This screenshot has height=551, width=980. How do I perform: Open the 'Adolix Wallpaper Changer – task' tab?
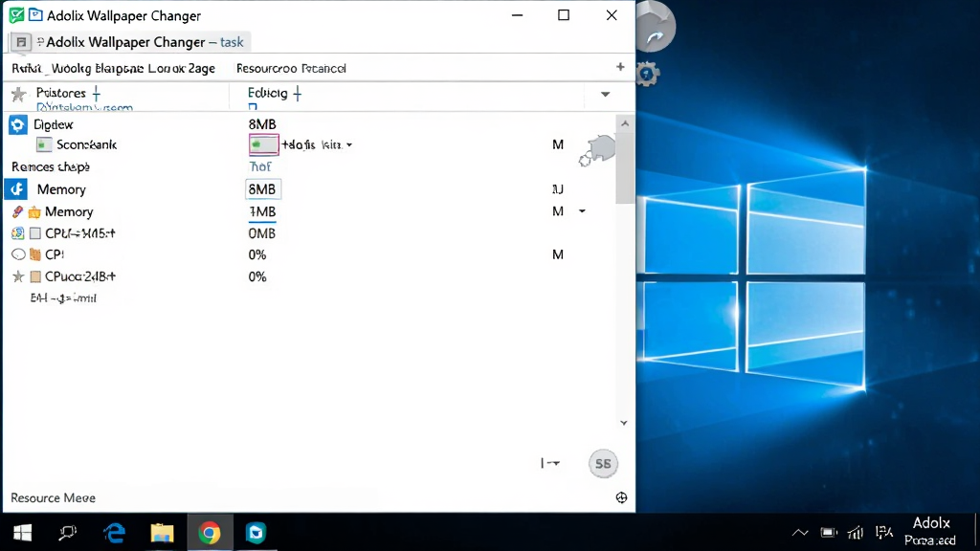[x=130, y=42]
